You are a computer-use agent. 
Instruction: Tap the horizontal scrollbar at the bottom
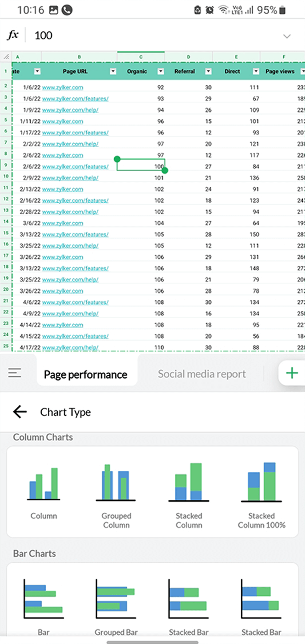[152, 641]
